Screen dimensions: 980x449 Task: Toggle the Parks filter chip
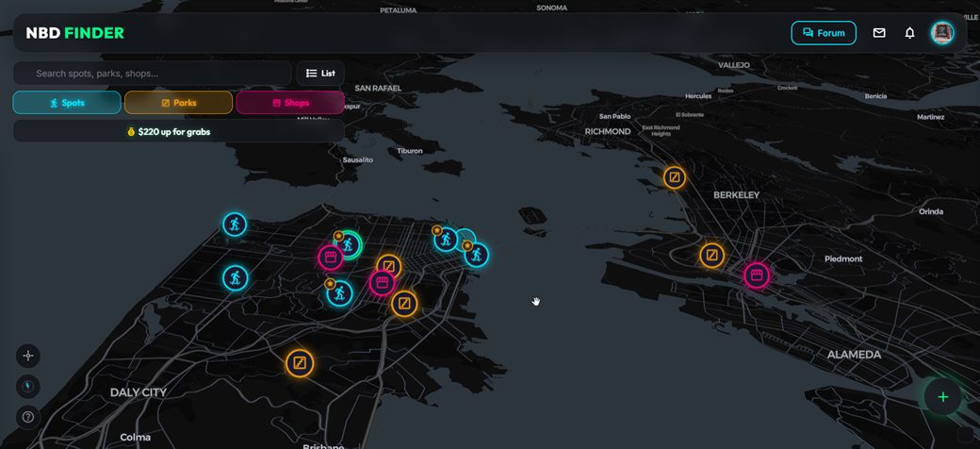pyautogui.click(x=178, y=103)
